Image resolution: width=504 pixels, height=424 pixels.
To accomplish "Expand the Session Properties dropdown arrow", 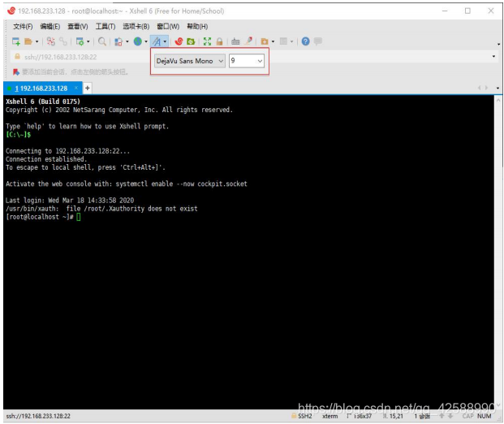I will (x=88, y=41).
